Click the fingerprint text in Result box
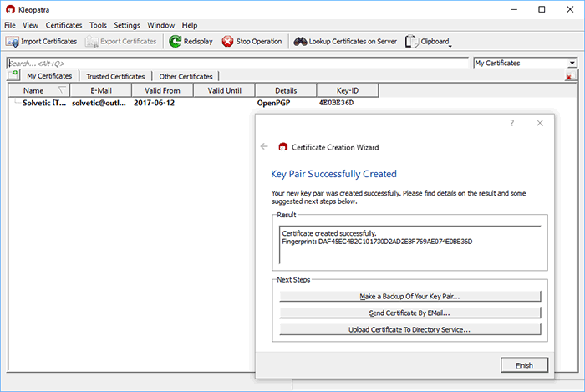The height and width of the screenshot is (392, 585). (377, 242)
